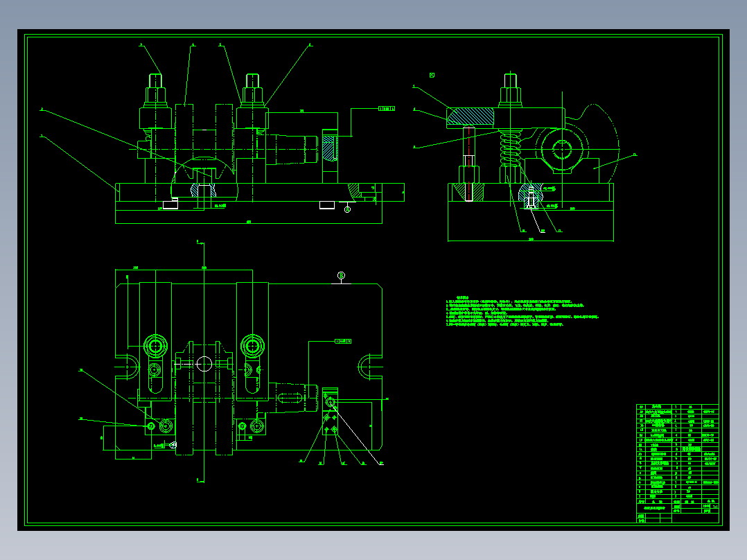
Task: Select tolerance frame in front view
Action: point(387,109)
